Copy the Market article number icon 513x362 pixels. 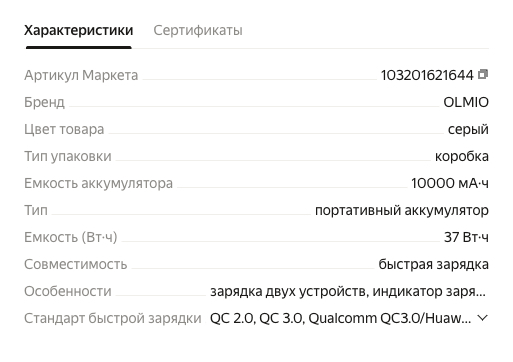(483, 74)
